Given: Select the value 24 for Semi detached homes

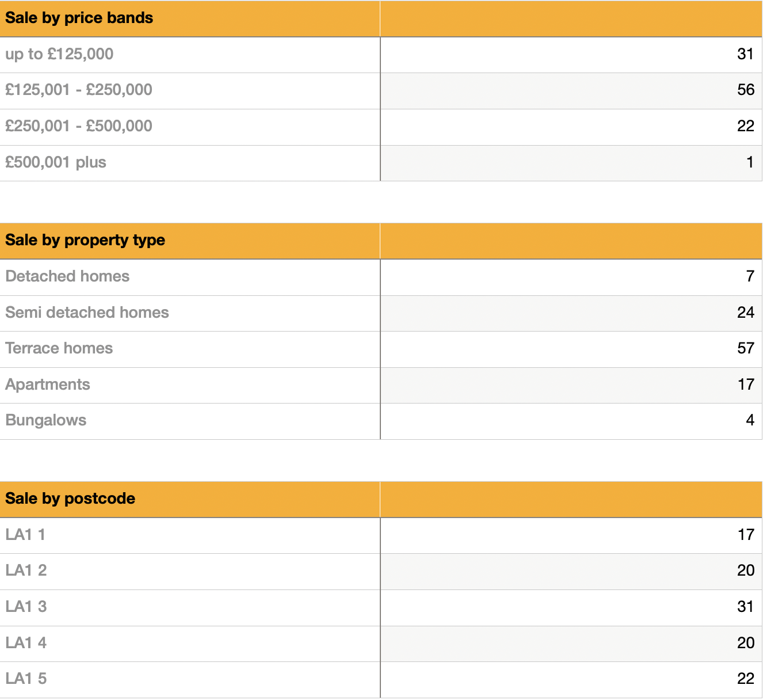Looking at the screenshot, I should point(745,313).
